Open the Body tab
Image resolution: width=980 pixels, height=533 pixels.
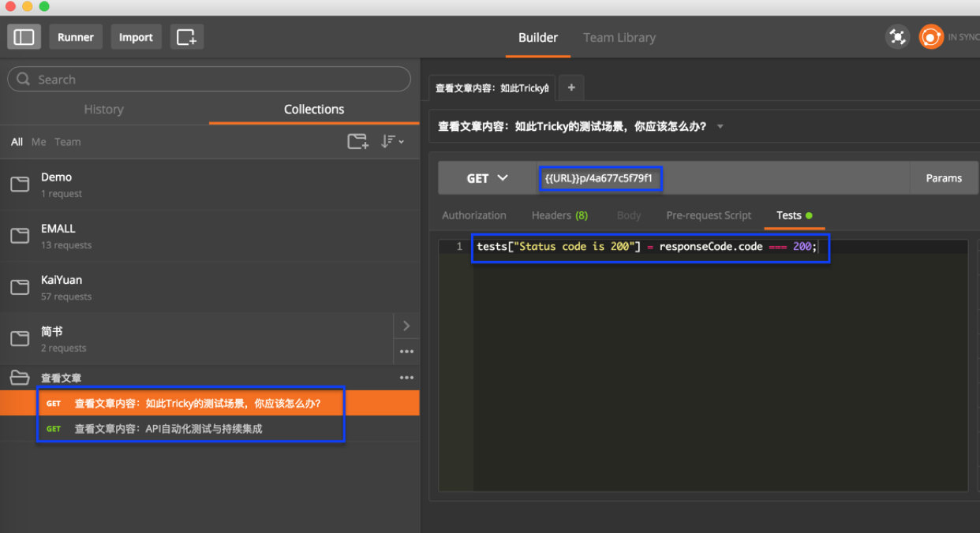coord(629,215)
